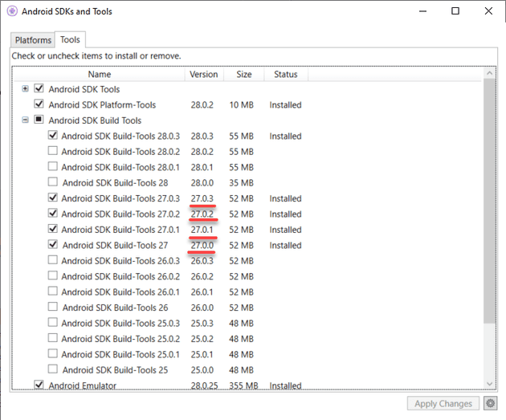
Task: Click the 355 MB size cell
Action: (x=243, y=385)
